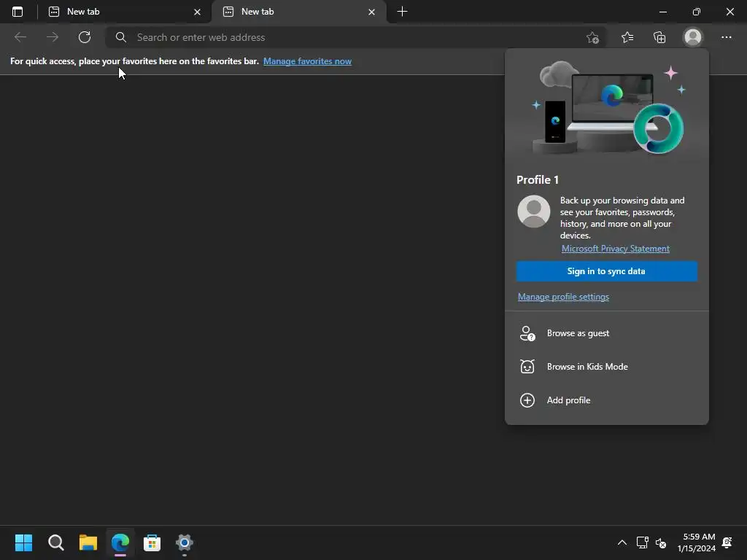Click the profile avatar in toolbar
Viewport: 747px width, 560px height.
click(693, 37)
